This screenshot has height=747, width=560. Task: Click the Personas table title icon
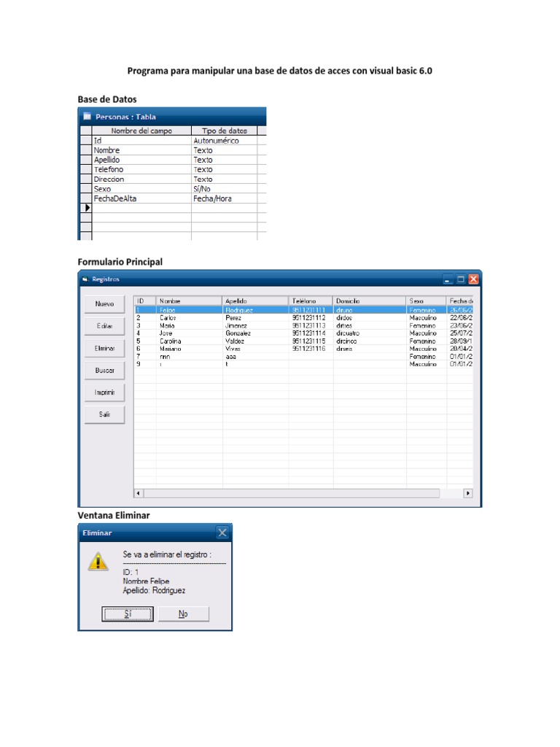coord(87,116)
